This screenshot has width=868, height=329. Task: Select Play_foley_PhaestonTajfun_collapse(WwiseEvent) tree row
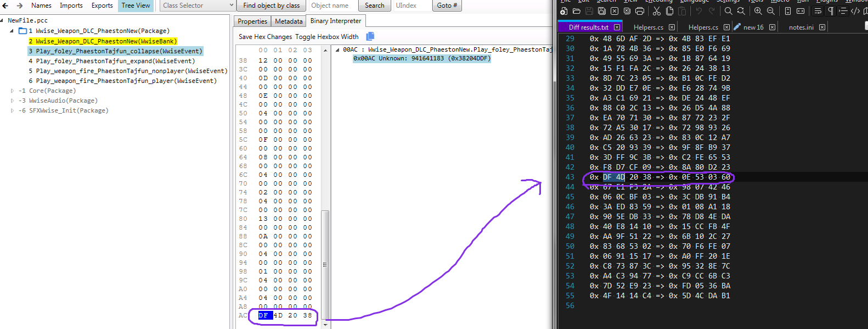tap(116, 51)
